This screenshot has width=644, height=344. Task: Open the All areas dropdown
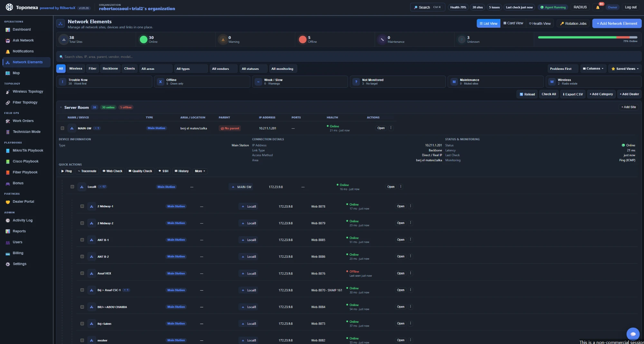click(156, 69)
